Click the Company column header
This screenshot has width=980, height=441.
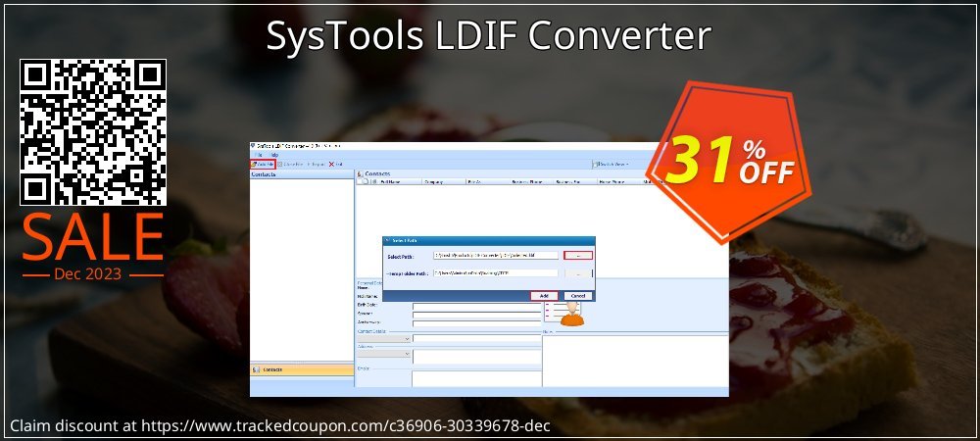(444, 181)
